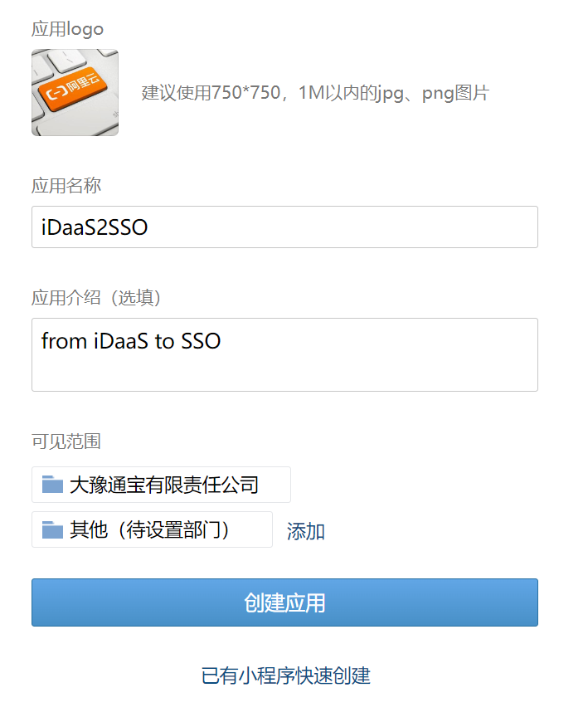588x717 pixels.
Task: Click the 应用名称 label
Action: tap(66, 185)
